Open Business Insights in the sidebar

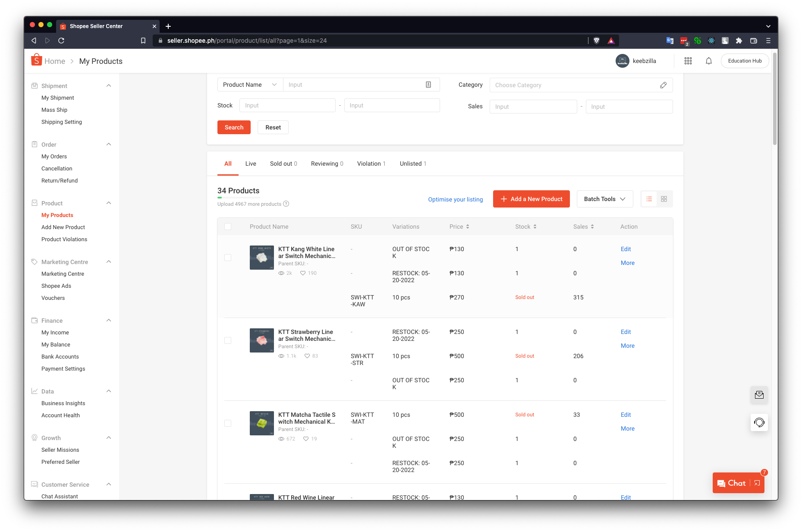pos(63,403)
